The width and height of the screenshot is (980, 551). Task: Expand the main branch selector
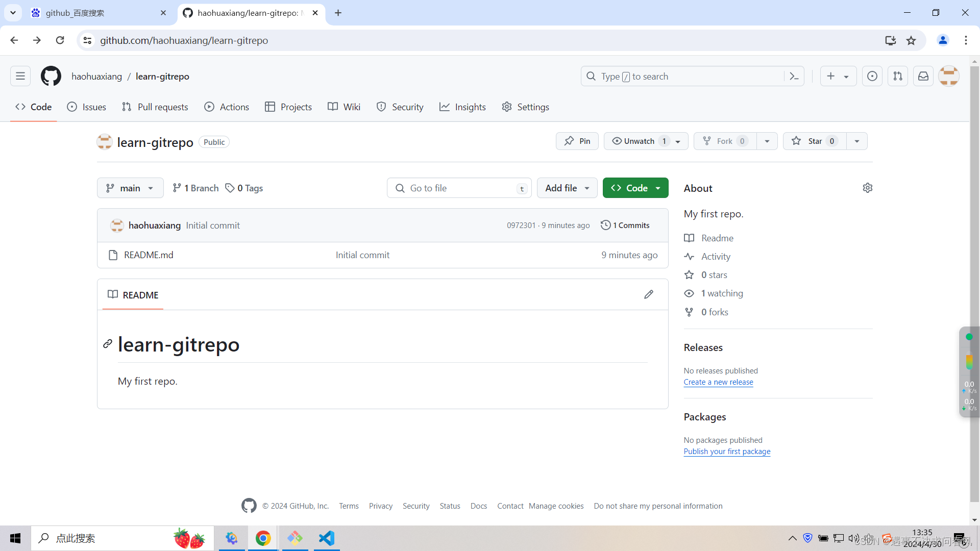point(130,188)
